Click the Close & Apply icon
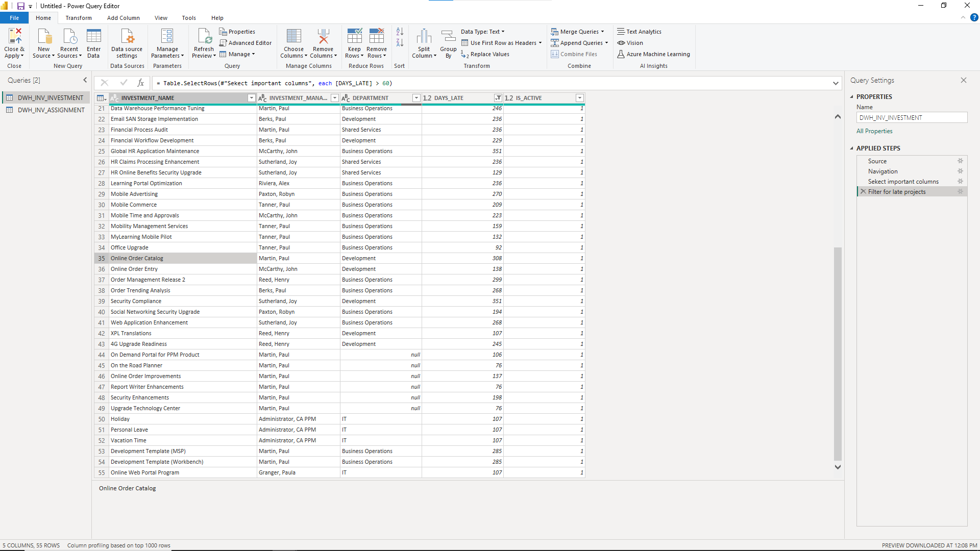 pyautogui.click(x=14, y=36)
